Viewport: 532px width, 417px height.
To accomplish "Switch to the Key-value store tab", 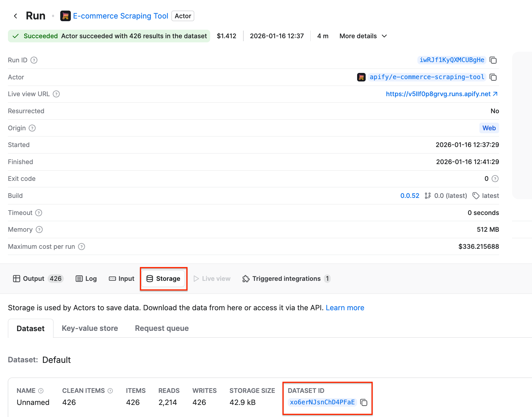I will click(90, 328).
